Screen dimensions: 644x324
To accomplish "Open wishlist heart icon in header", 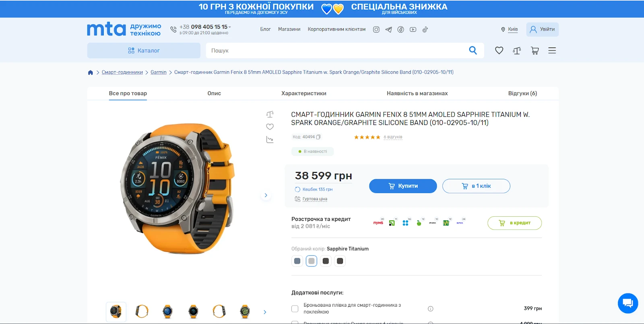I will [x=499, y=51].
